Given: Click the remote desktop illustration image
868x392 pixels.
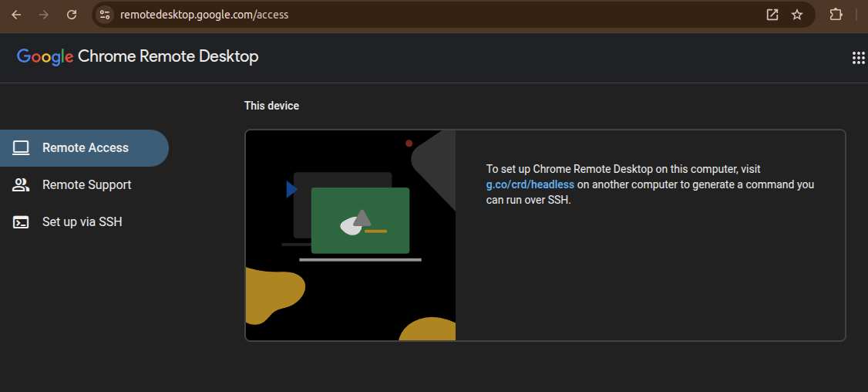Looking at the screenshot, I should click(351, 235).
